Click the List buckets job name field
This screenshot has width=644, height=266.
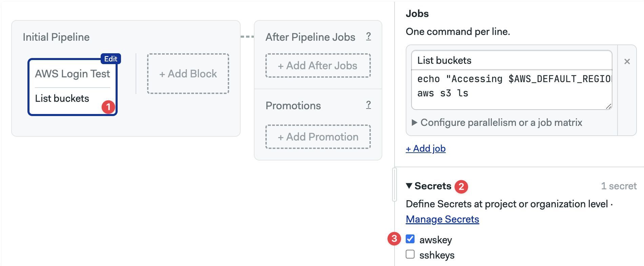(x=511, y=60)
